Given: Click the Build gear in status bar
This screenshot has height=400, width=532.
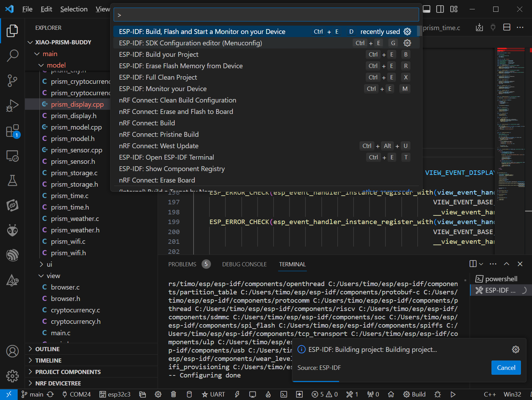Looking at the screenshot, I should click(414, 394).
